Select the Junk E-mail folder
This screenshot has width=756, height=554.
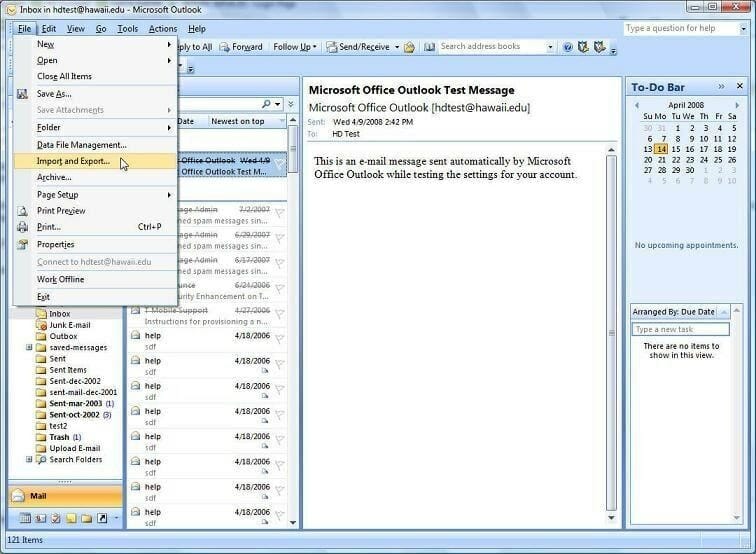pos(69,325)
